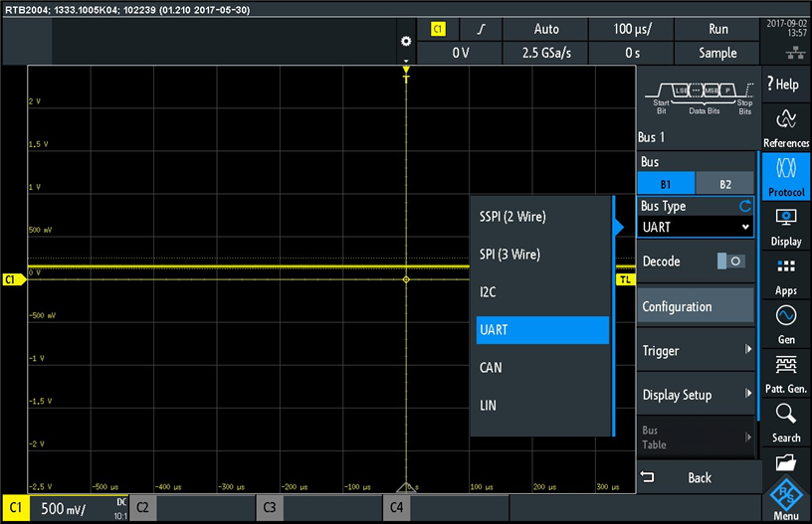Open the Gen waveform generator icon
Image resolution: width=812 pixels, height=524 pixels.
click(x=785, y=323)
